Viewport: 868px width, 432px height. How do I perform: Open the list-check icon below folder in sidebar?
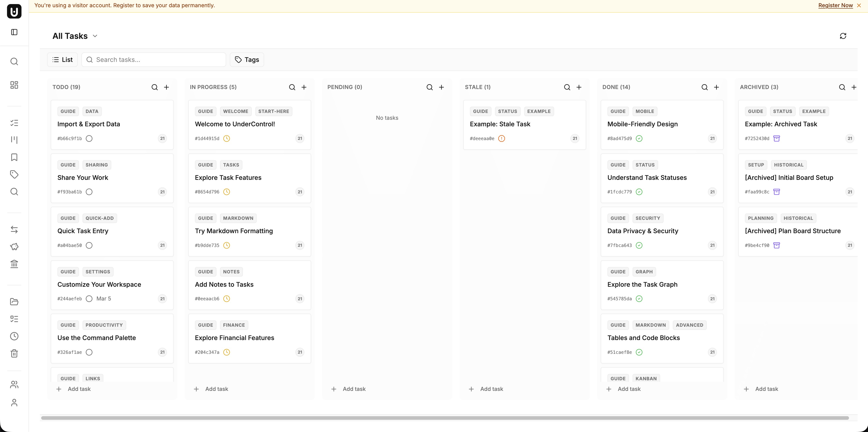14,319
